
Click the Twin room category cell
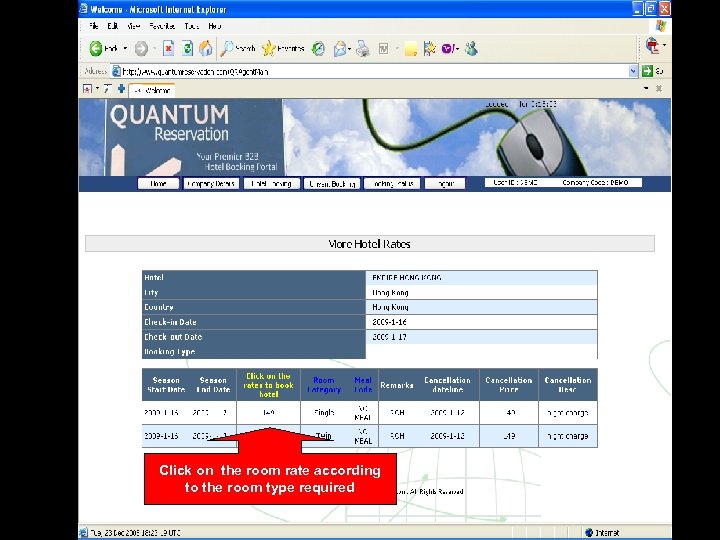click(324, 436)
